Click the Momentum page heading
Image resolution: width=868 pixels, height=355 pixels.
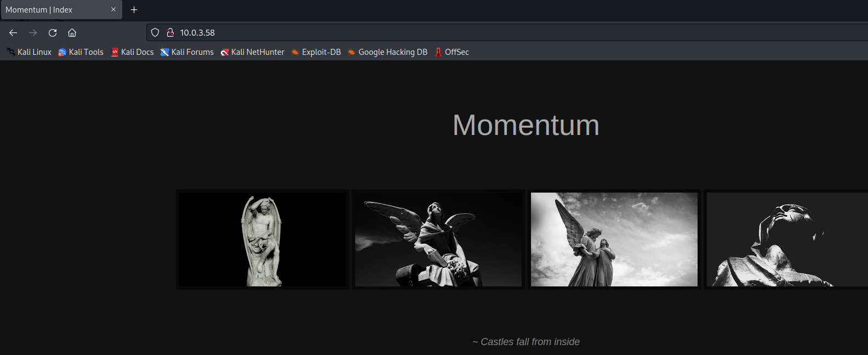[x=526, y=125]
